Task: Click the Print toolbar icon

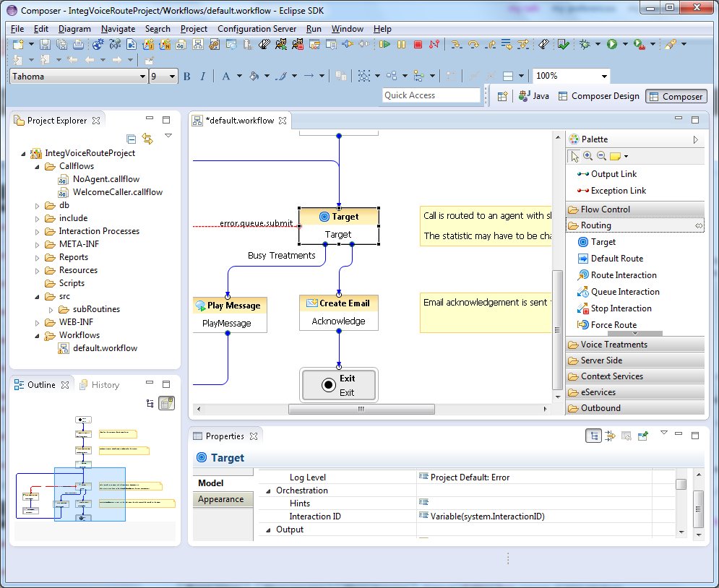Action: (x=79, y=44)
